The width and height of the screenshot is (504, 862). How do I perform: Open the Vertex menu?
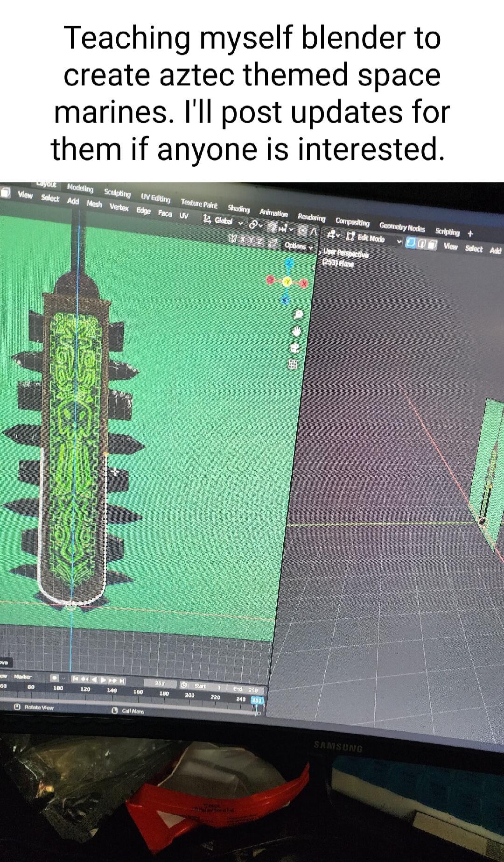[119, 207]
